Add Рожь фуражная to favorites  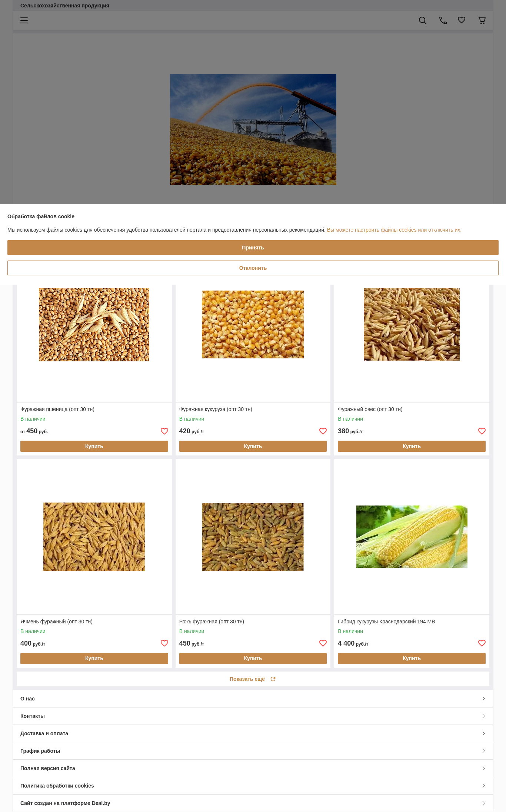(x=323, y=643)
